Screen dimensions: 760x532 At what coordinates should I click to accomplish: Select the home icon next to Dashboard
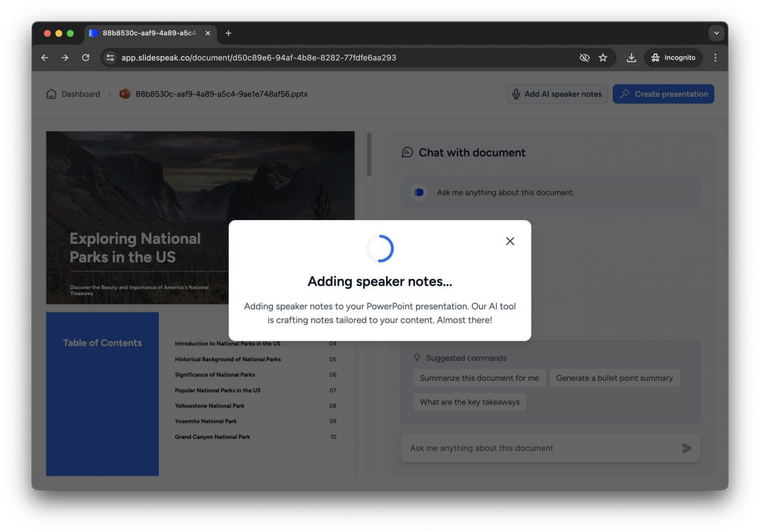51,93
